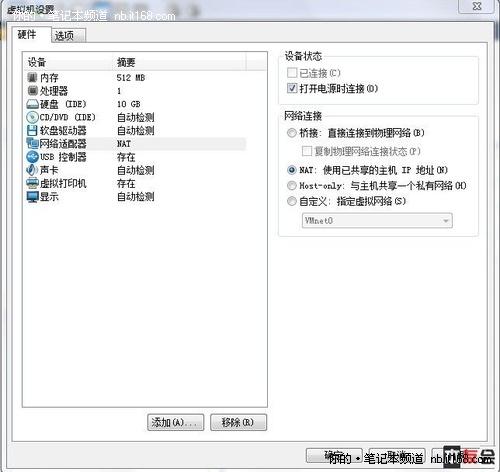Image resolution: width=500 pixels, height=472 pixels.
Task: Choose the 软盘驱动器 floppy icon
Action: (x=32, y=130)
